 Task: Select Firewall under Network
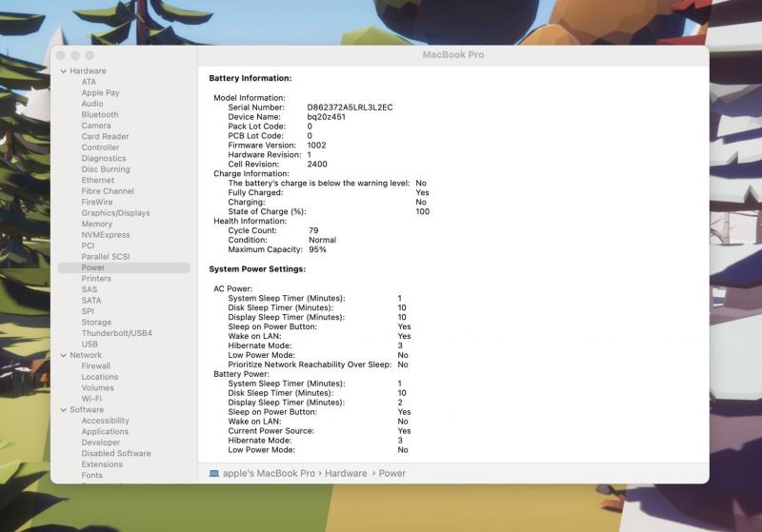coord(96,366)
